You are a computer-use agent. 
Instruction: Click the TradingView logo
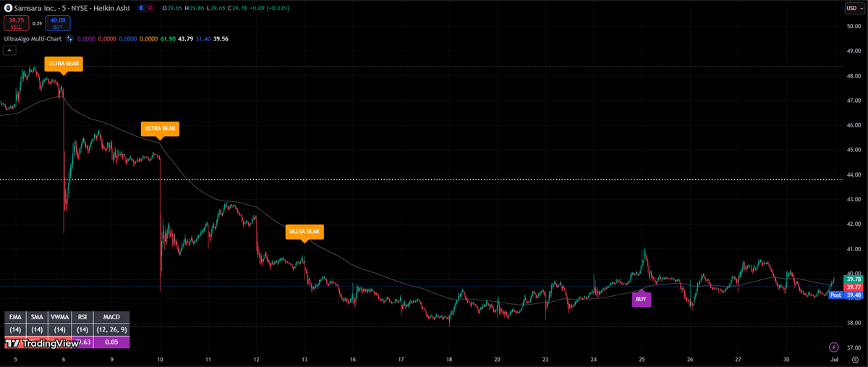(x=41, y=343)
